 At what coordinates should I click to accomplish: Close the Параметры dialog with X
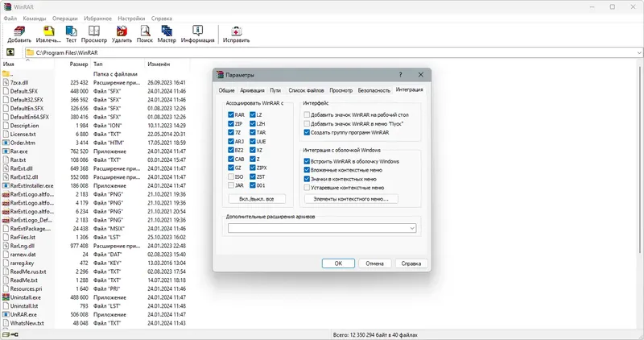pyautogui.click(x=420, y=75)
